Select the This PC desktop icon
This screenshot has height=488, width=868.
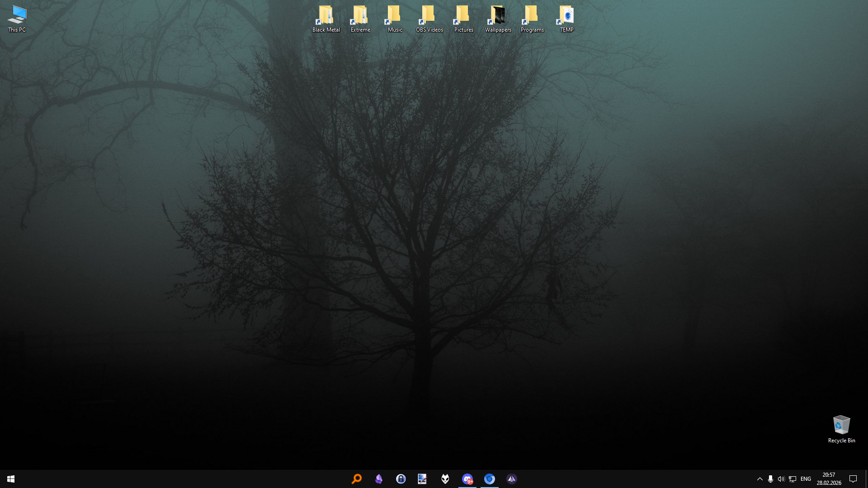[17, 19]
